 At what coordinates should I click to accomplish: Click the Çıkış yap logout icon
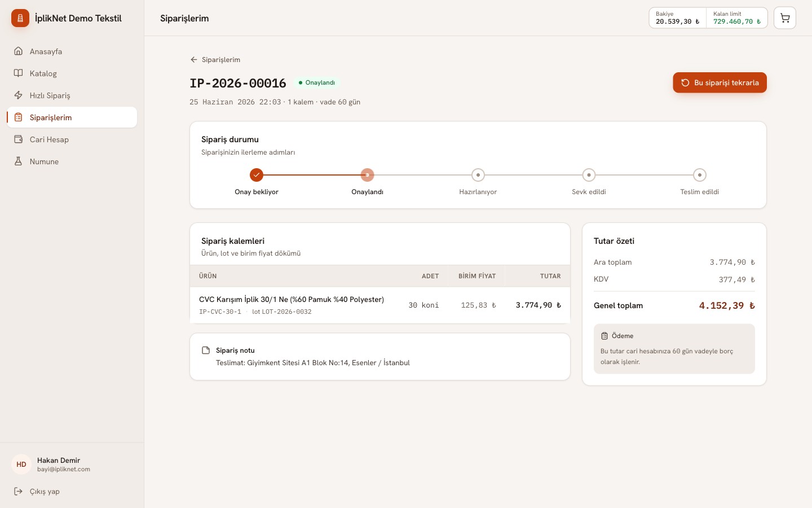pyautogui.click(x=19, y=491)
